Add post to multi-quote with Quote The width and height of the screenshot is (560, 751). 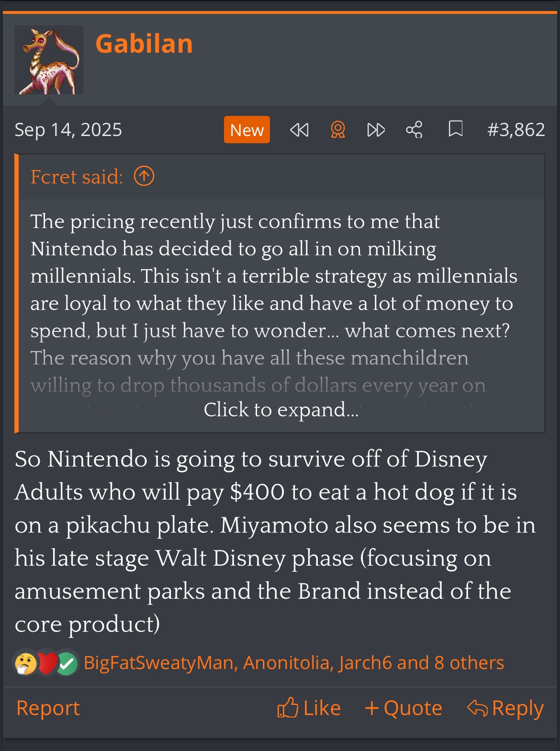point(403,708)
